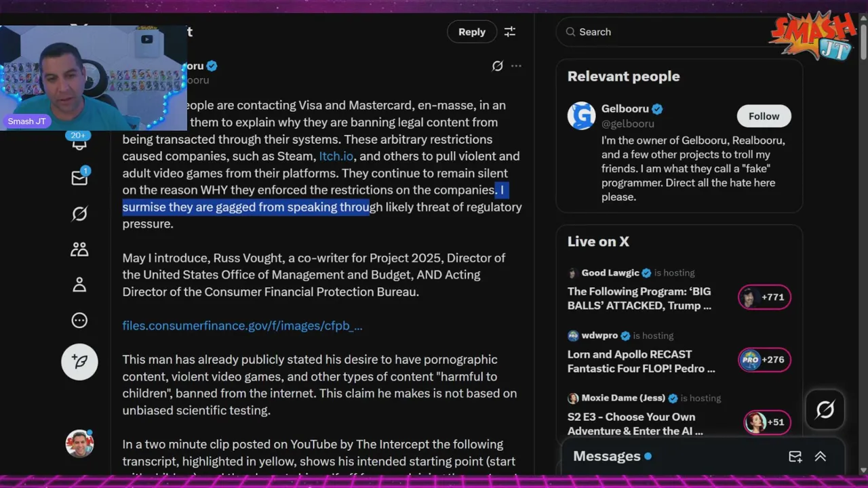
Task: Open the floating Grok button
Action: (x=825, y=409)
